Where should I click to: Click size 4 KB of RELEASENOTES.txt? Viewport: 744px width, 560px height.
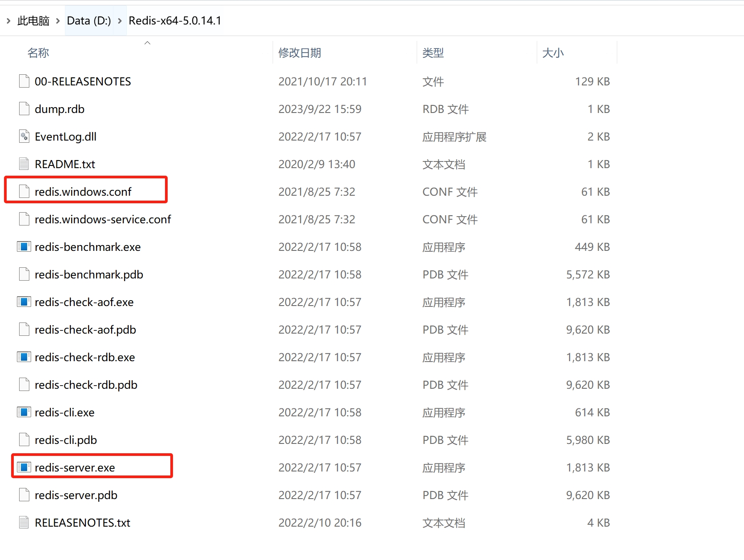[599, 523]
